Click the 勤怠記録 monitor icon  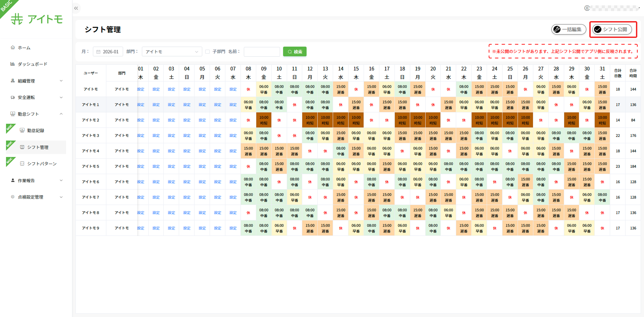coord(22,130)
